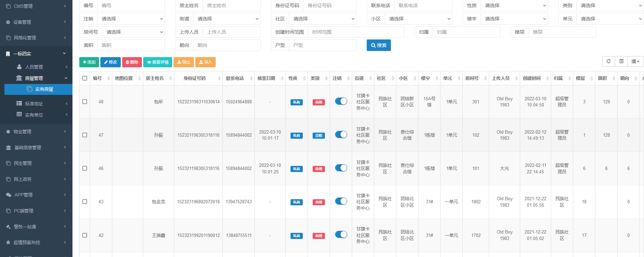644x257 pixels.
Task: Open 实有房屋 in the sidebar
Action: (44, 89)
